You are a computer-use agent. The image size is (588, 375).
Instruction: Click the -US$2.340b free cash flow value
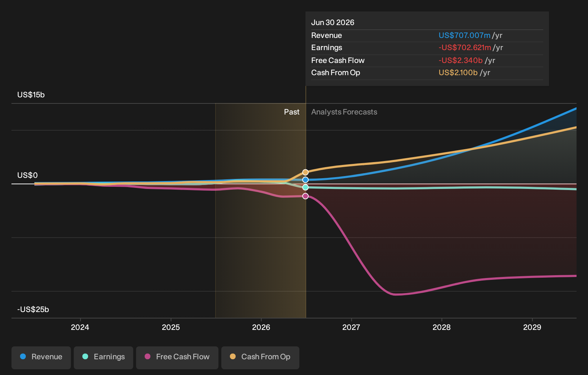coord(461,60)
